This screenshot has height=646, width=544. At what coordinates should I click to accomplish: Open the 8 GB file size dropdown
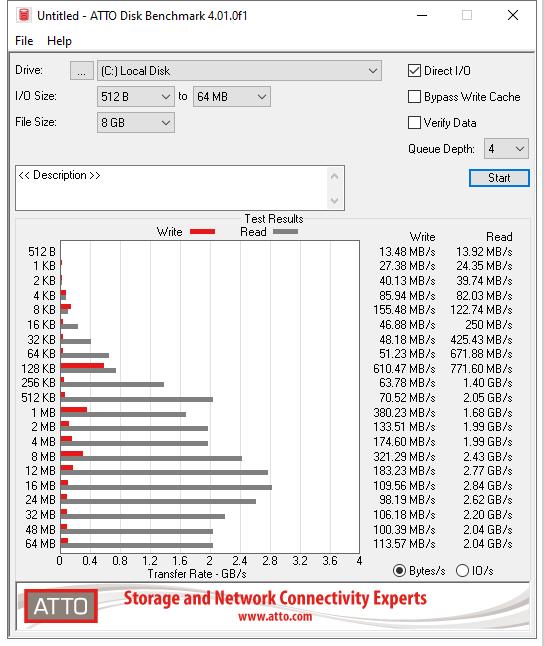pos(136,123)
